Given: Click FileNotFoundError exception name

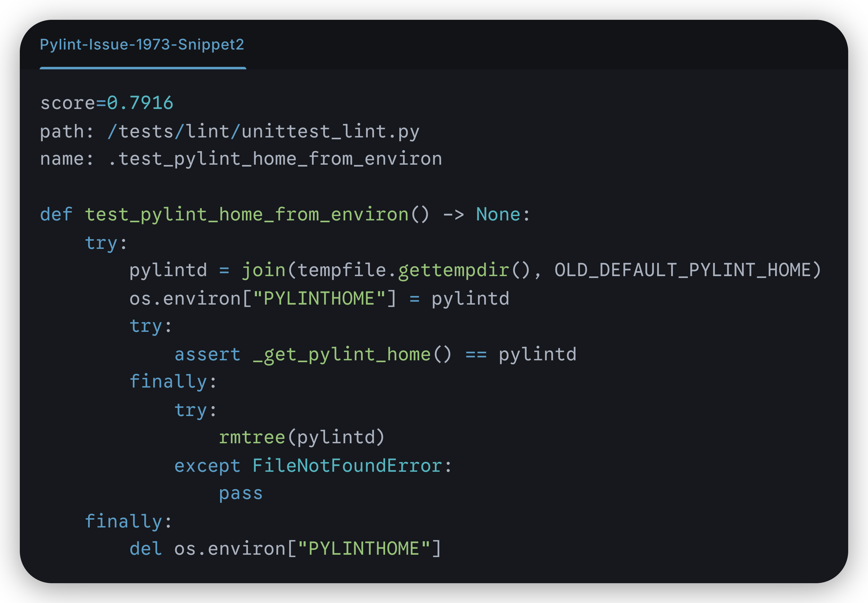Looking at the screenshot, I should 347,465.
